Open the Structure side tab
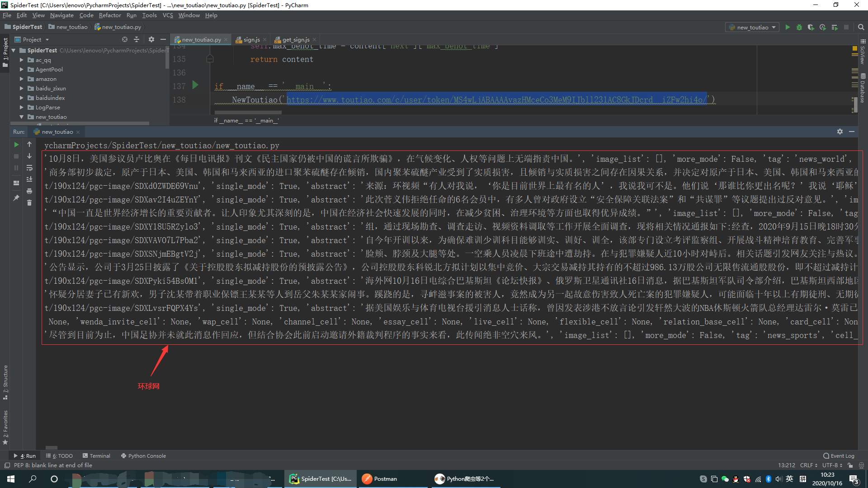Screen dimensions: 868x488 pyautogui.click(x=5, y=382)
